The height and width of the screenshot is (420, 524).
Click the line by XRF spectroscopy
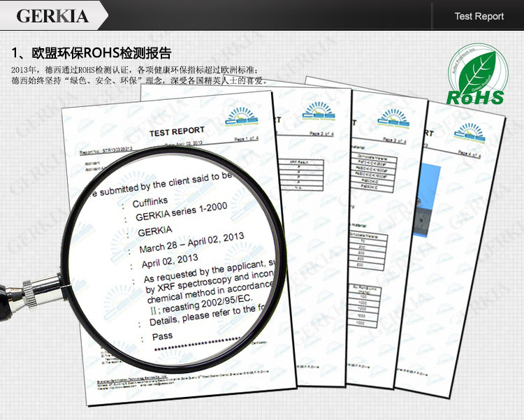[210, 283]
